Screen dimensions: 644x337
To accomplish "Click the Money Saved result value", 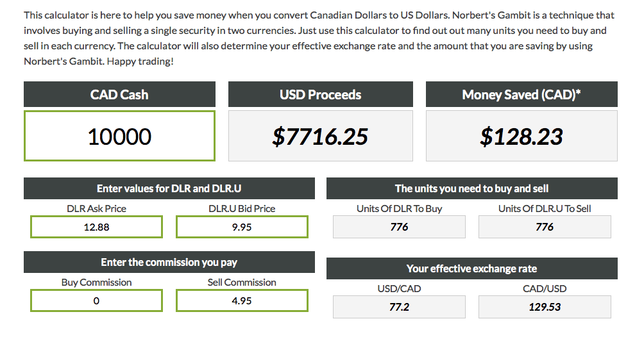I will point(521,136).
